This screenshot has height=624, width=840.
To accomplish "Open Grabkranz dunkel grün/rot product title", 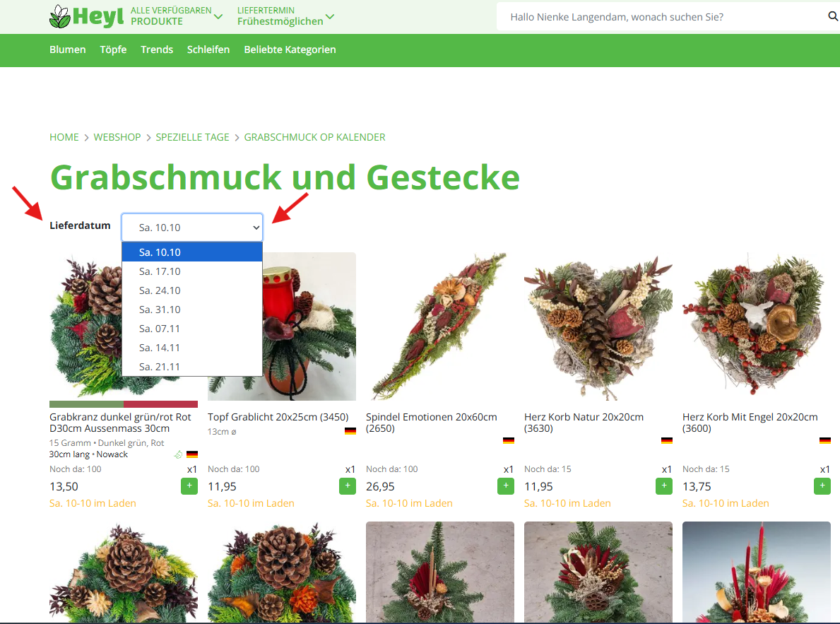I will [121, 423].
